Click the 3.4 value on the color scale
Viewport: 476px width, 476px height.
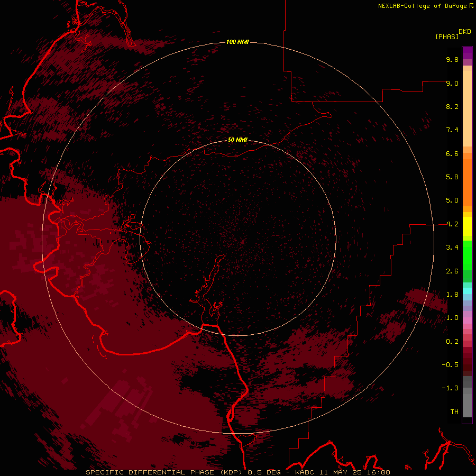[x=452, y=248]
